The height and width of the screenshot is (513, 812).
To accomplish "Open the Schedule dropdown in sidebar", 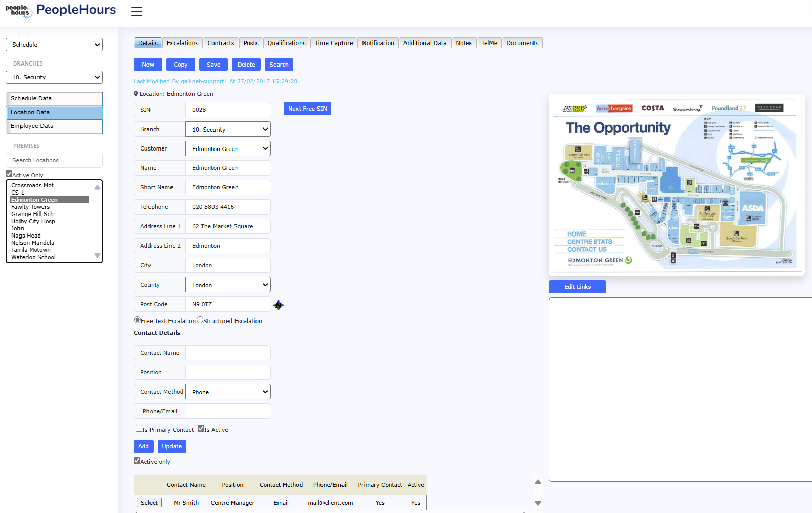I will click(x=54, y=45).
